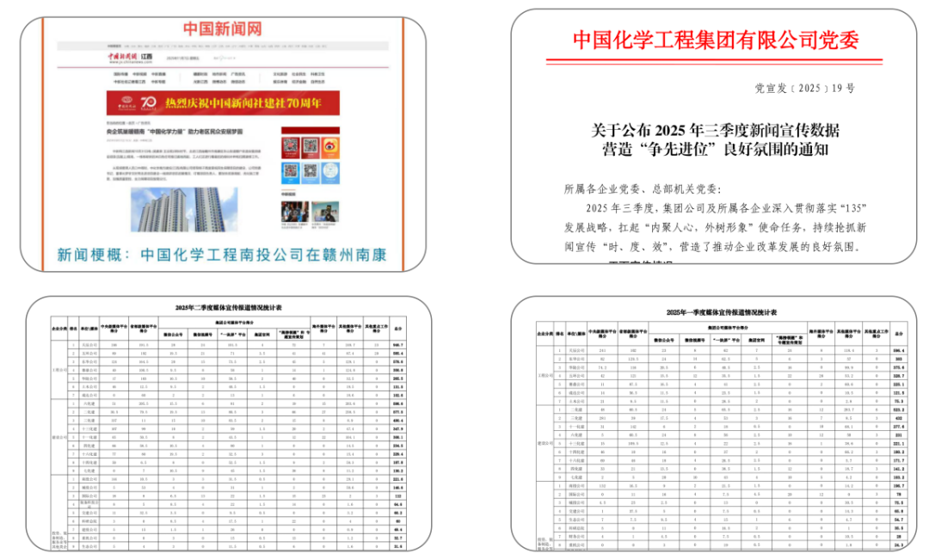This screenshot has height=560, width=929.
Task: Click the 70 anniversary logo in banner
Action: (x=148, y=102)
